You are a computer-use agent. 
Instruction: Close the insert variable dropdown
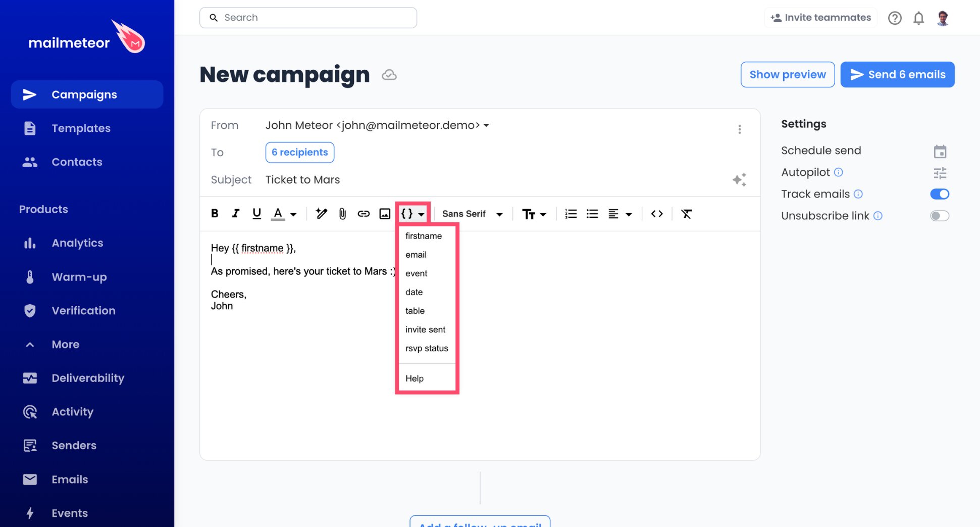[x=413, y=214]
